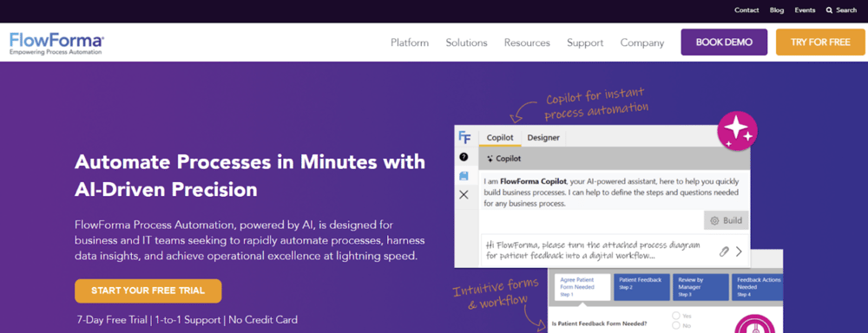The image size is (868, 333).
Task: Open the Solutions menu
Action: coord(467,42)
